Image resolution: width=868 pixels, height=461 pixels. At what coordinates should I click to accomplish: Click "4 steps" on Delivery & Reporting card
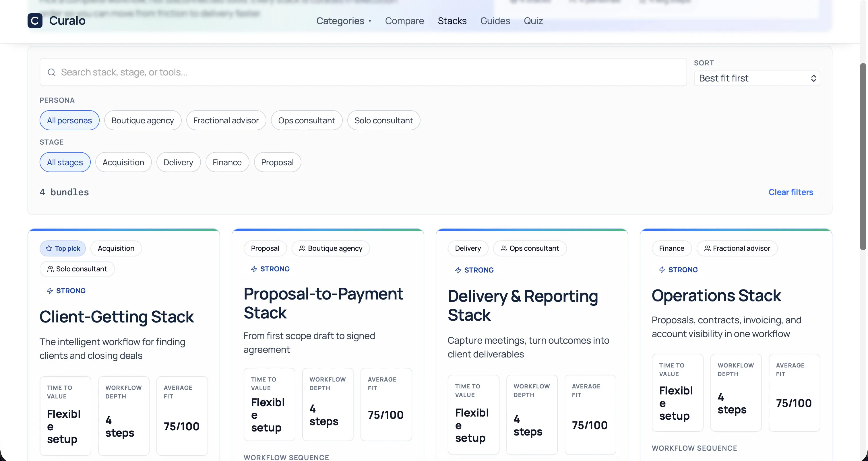[528, 425]
